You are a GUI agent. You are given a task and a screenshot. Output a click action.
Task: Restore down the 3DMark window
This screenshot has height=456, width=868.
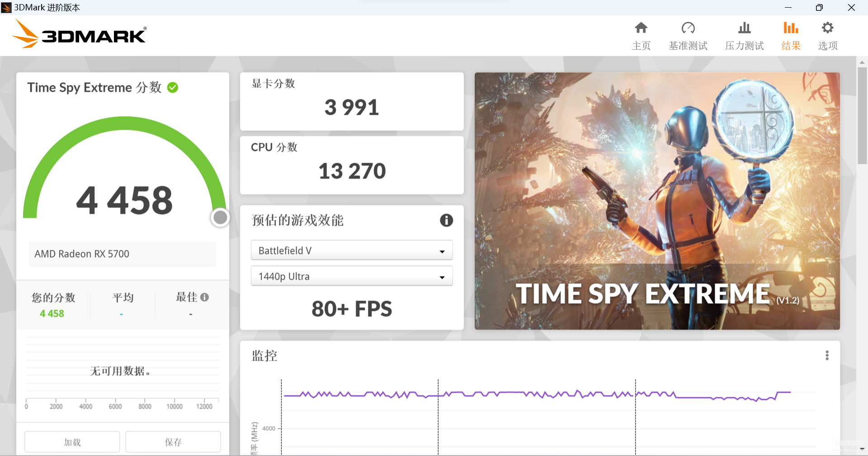[x=819, y=7]
